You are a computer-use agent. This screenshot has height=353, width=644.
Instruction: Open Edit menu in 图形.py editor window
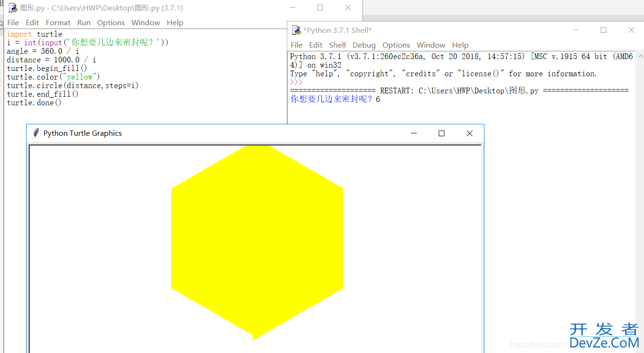pyautogui.click(x=32, y=22)
